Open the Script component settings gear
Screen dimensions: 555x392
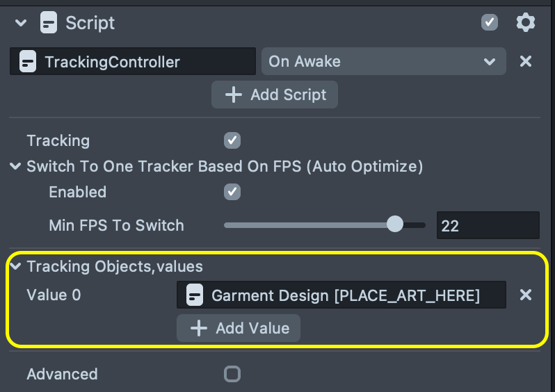pyautogui.click(x=526, y=23)
